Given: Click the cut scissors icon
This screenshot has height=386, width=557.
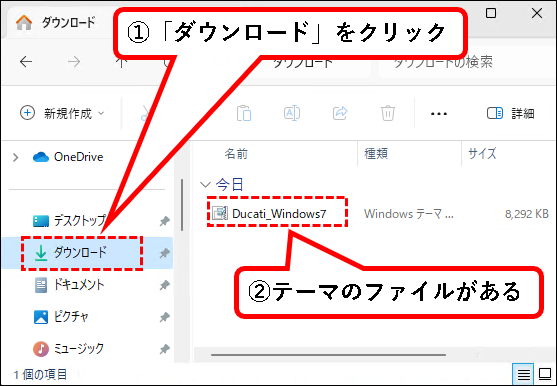Looking at the screenshot, I should click(145, 114).
